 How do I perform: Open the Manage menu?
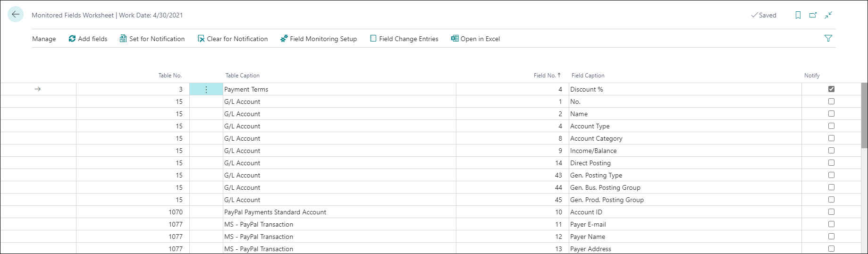[x=44, y=39]
